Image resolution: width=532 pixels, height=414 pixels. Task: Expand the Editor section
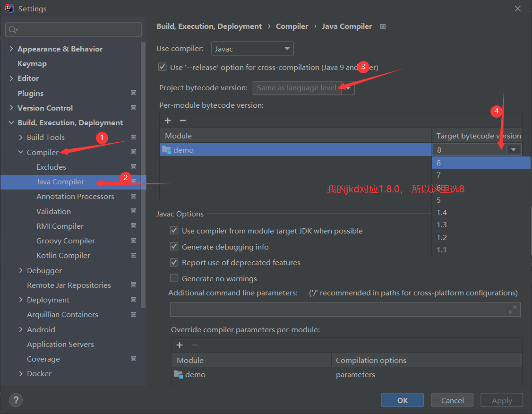(x=11, y=78)
